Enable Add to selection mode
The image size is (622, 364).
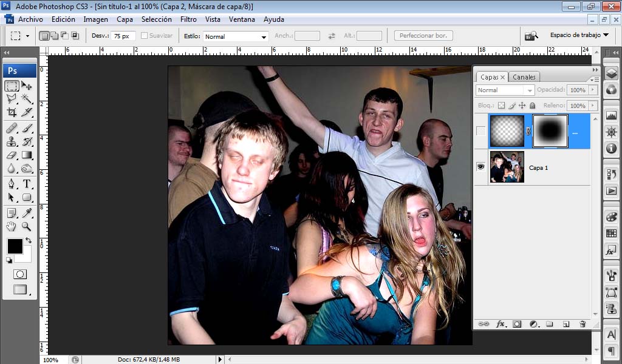pos(55,36)
